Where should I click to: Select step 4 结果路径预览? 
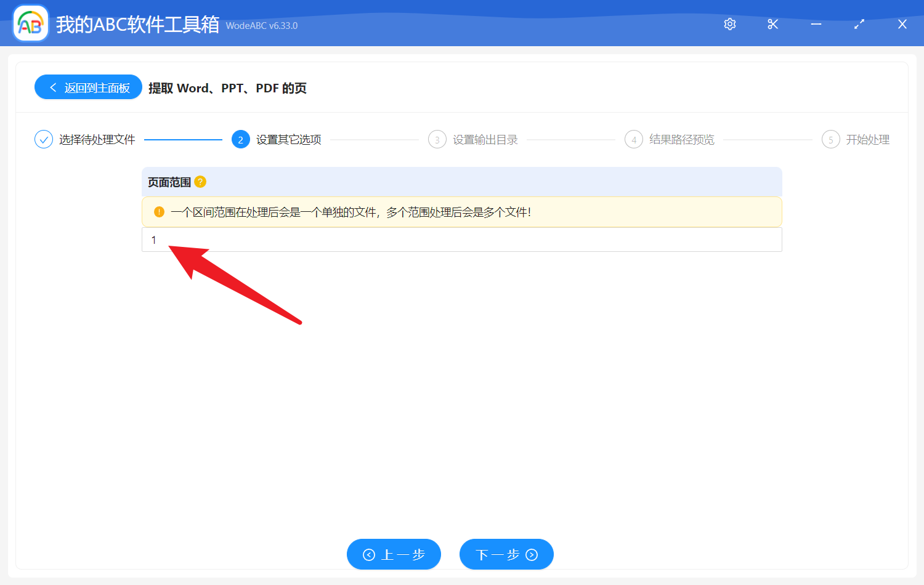(x=670, y=140)
